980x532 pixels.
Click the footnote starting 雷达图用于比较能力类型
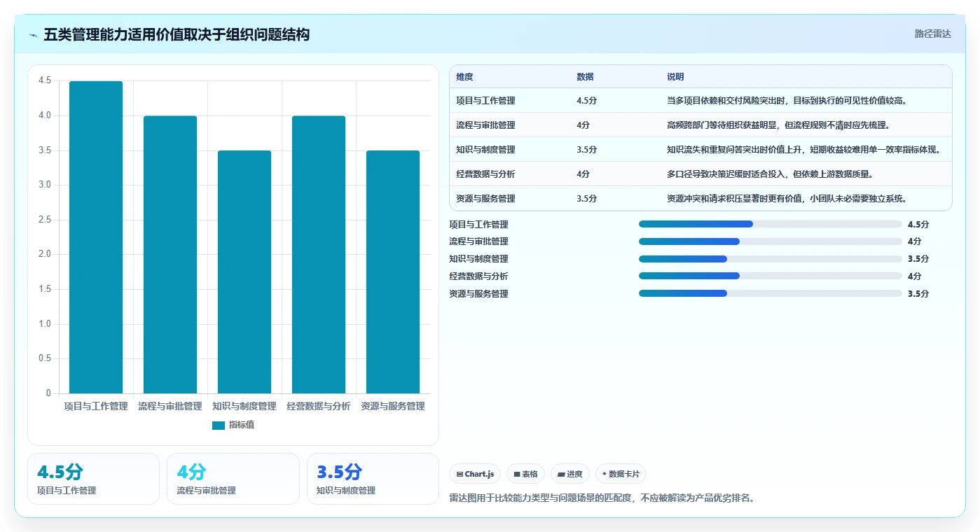click(602, 498)
